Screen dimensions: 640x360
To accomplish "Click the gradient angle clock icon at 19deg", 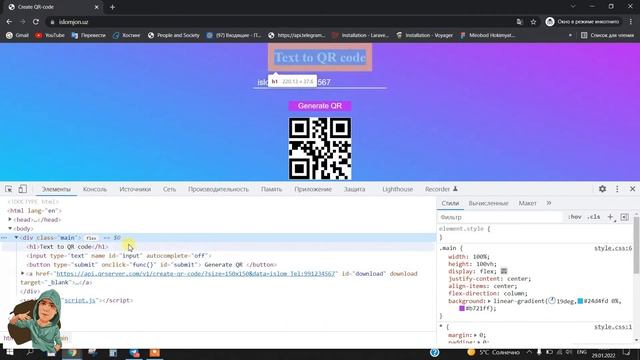I will (552, 300).
